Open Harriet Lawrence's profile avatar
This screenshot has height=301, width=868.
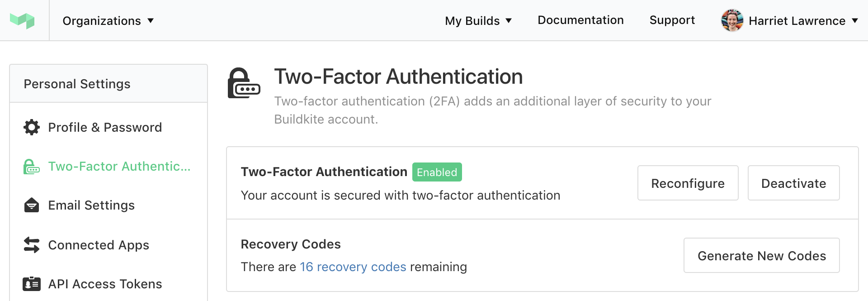[732, 20]
